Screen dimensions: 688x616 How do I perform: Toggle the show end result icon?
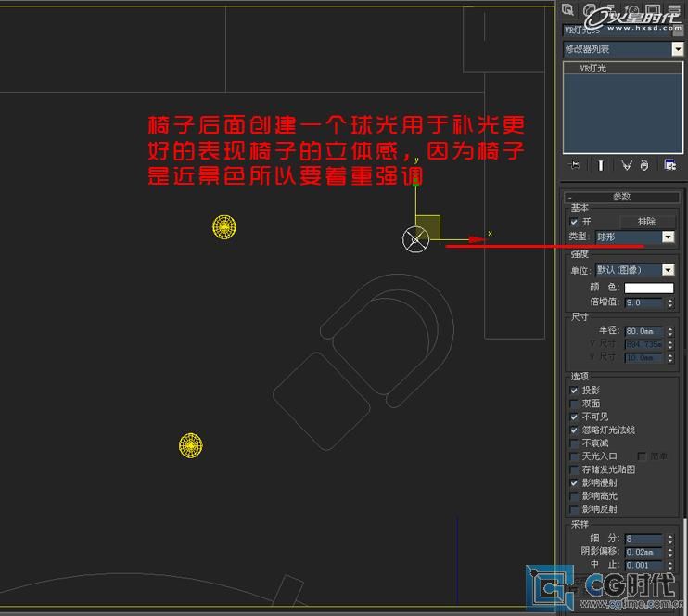(601, 165)
